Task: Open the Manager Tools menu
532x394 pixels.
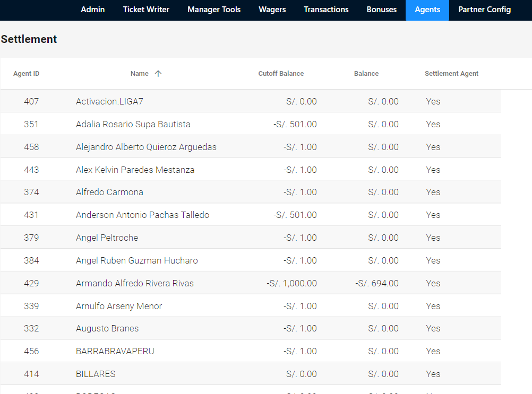Action: point(214,10)
